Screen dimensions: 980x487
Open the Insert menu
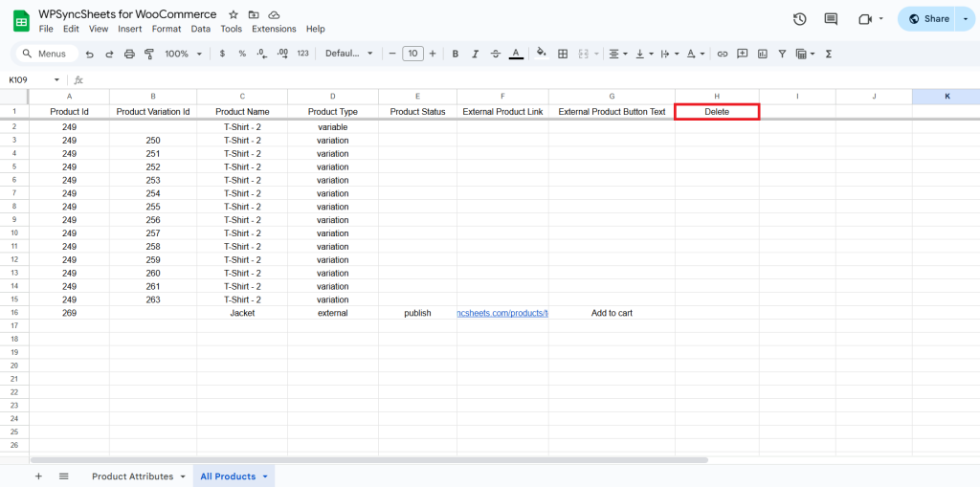pos(129,29)
